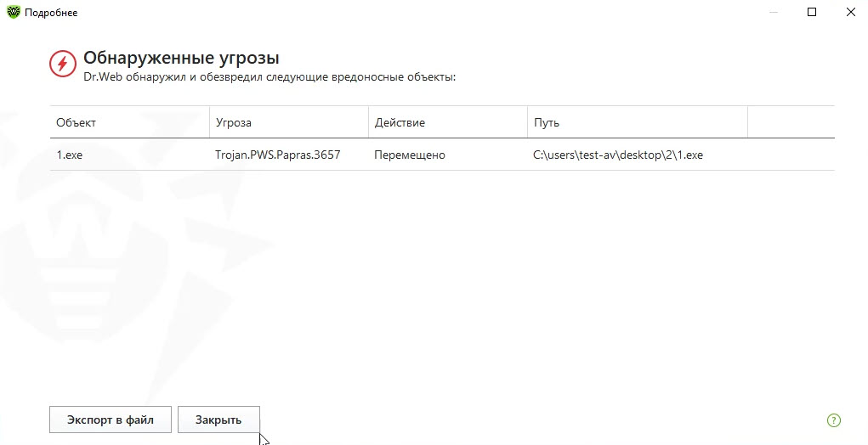Click the Dr.Web обнаружил description text
Screen dimensions: 868x445
coord(269,77)
